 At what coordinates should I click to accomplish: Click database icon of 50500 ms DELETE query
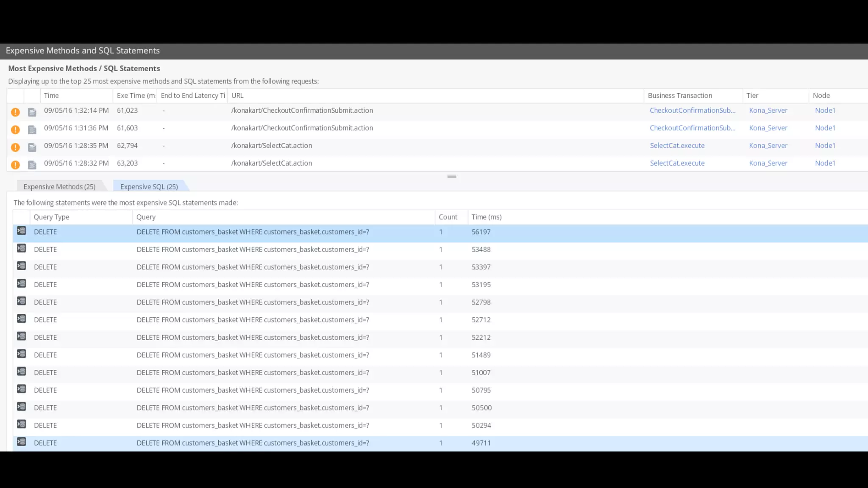(x=22, y=407)
